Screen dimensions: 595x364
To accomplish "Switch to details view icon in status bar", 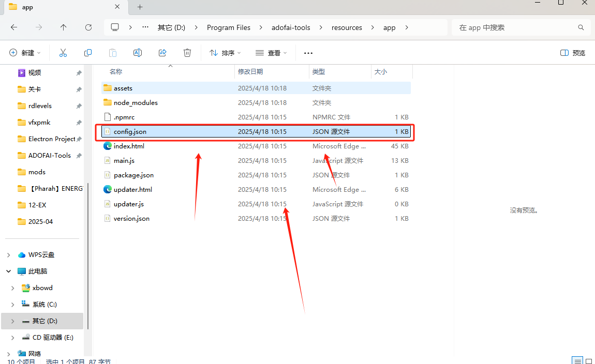I will tap(577, 360).
